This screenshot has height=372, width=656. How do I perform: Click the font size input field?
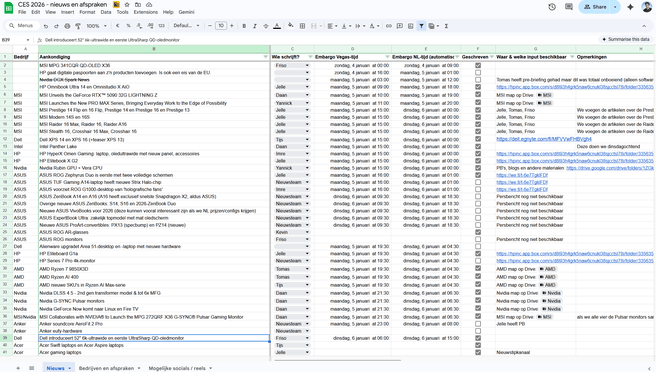coord(220,26)
